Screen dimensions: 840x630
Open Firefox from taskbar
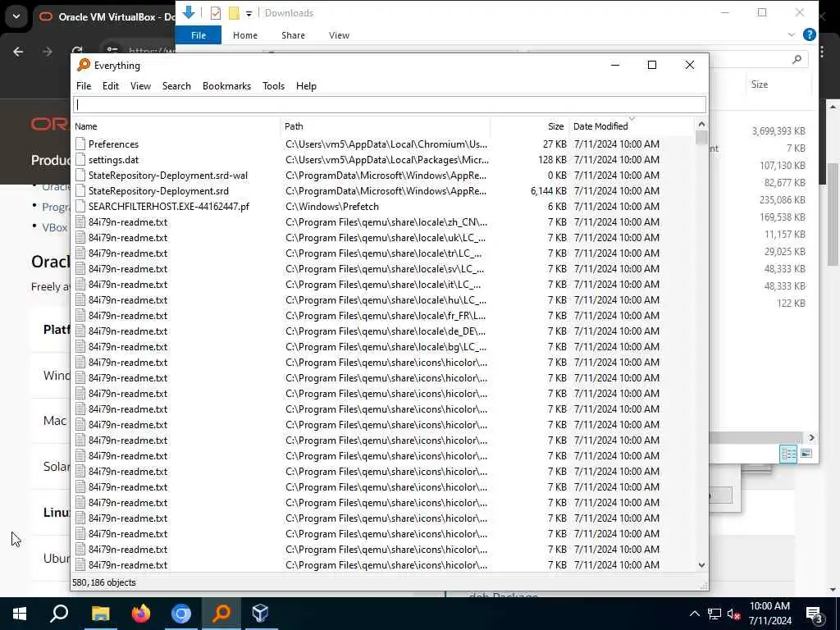click(x=141, y=614)
